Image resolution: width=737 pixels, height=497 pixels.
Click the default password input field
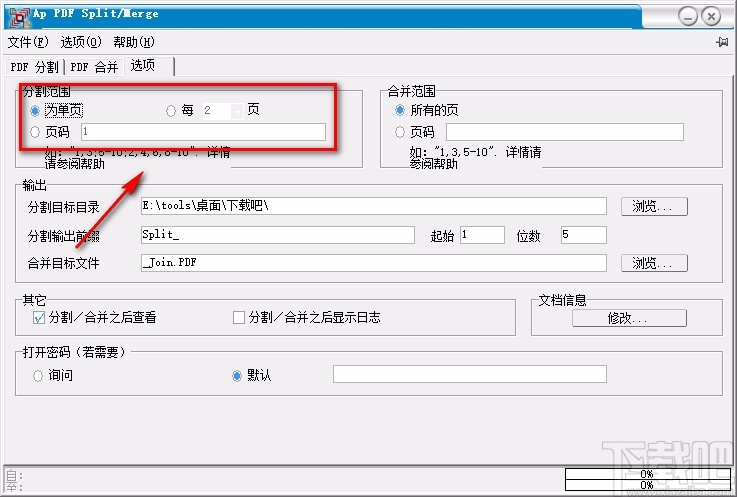point(470,374)
